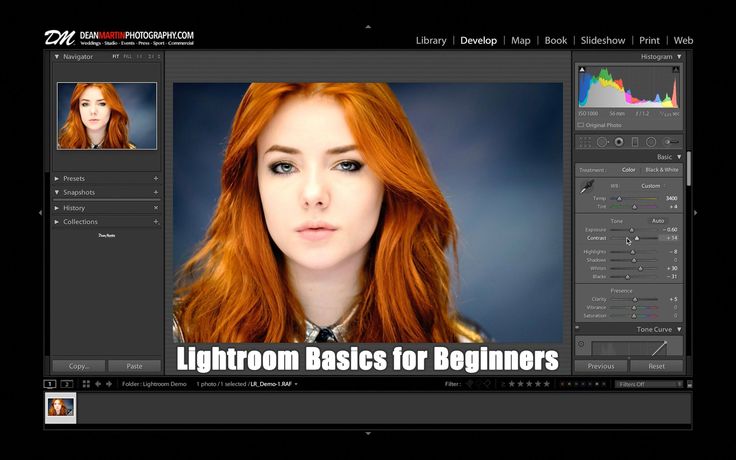The width and height of the screenshot is (736, 460).
Task: Click the Paste settings button
Action: tap(134, 366)
